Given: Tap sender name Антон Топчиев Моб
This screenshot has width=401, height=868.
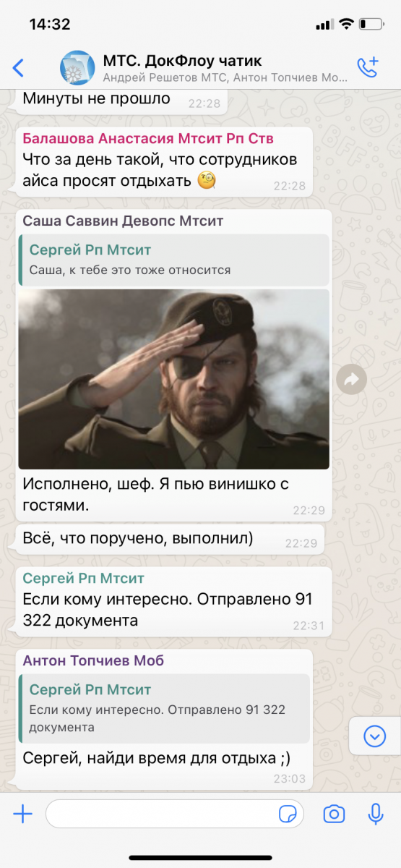Looking at the screenshot, I should 93,660.
